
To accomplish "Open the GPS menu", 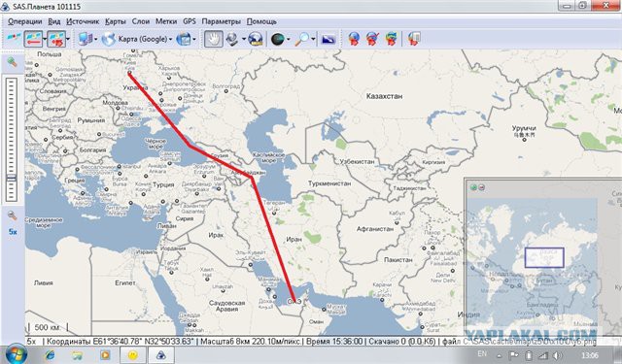I will [190, 21].
